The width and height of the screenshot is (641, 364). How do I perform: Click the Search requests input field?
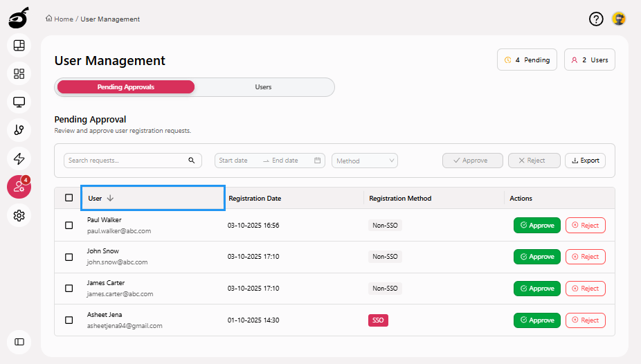tap(127, 161)
